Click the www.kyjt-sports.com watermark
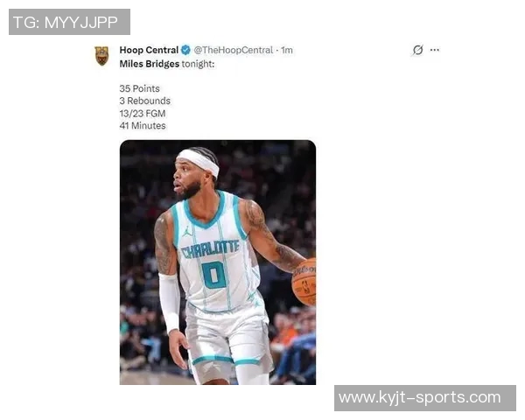The image size is (525, 420). [425, 398]
